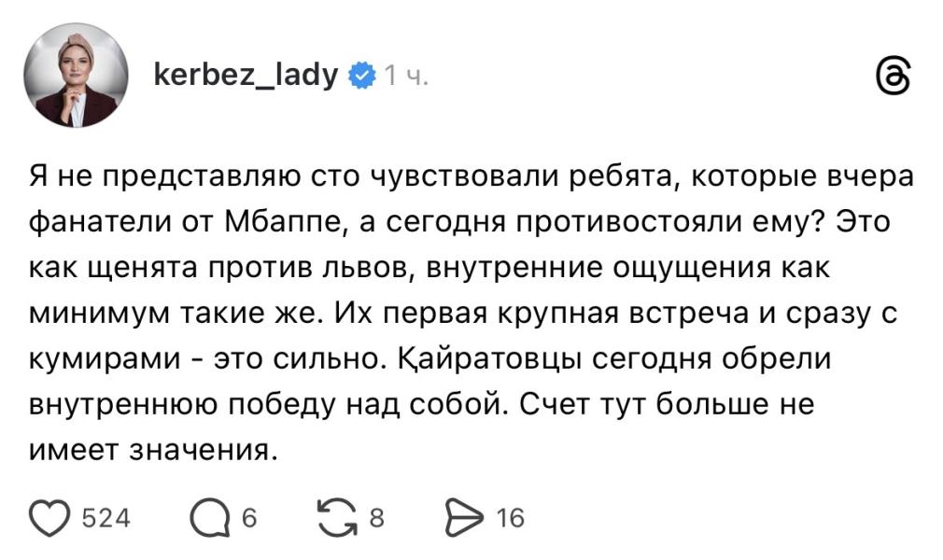Click the "1 ч." post timestamp

click(406, 76)
